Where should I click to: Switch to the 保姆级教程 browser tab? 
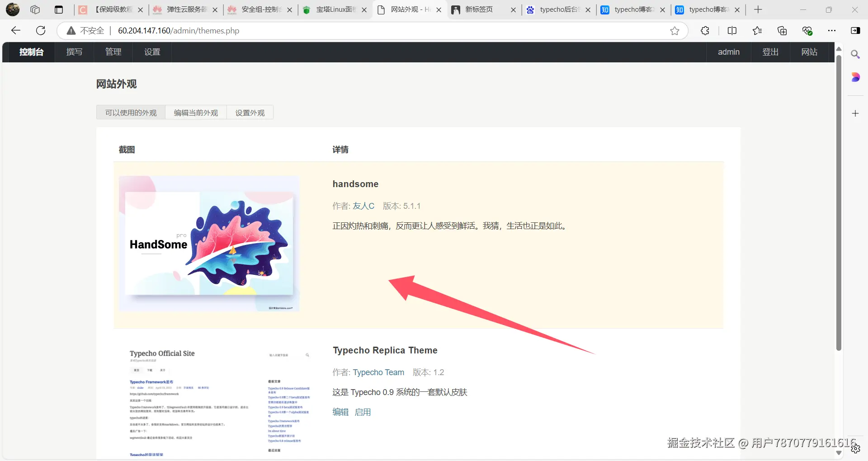[x=111, y=9]
